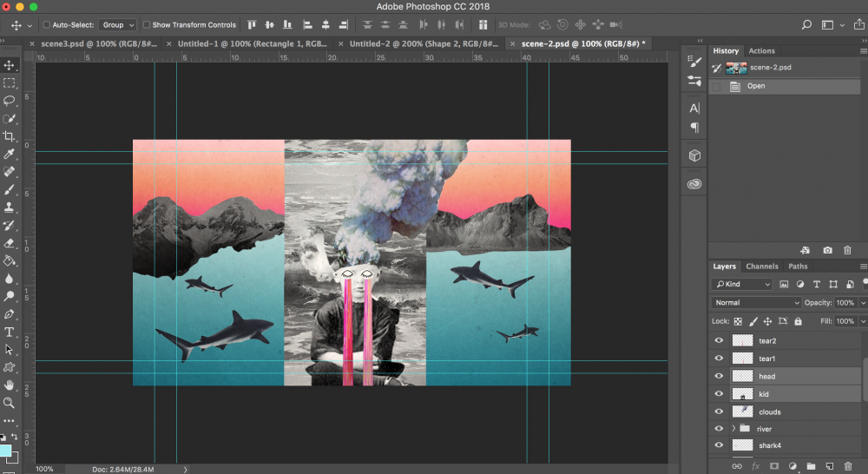This screenshot has width=868, height=474.
Task: Select the Crop tool
Action: (9, 136)
